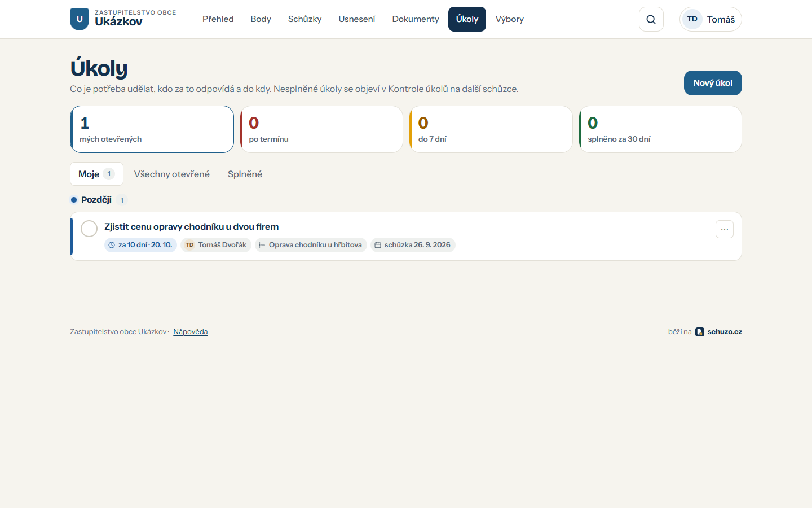Viewport: 812px width, 508px height.
Task: Click the Ukázkov shield logo icon
Action: [x=80, y=19]
